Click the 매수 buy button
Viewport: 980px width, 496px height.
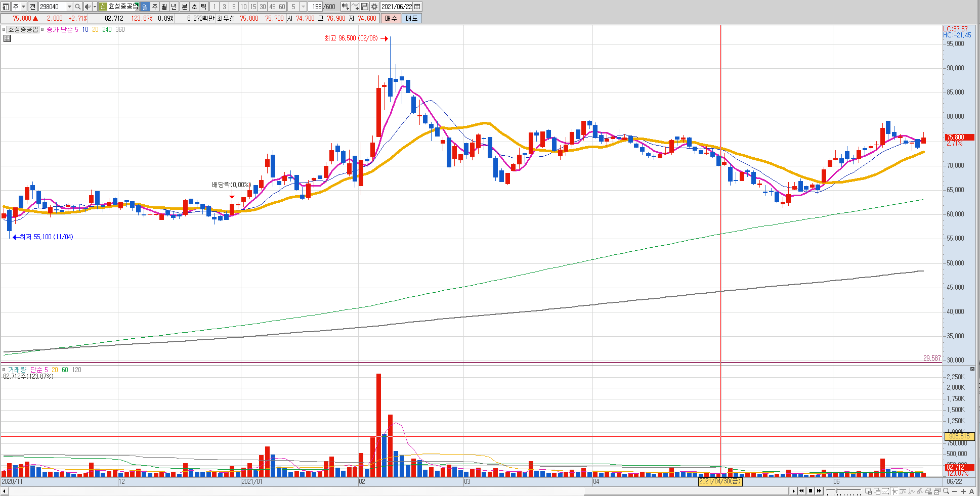coord(391,18)
